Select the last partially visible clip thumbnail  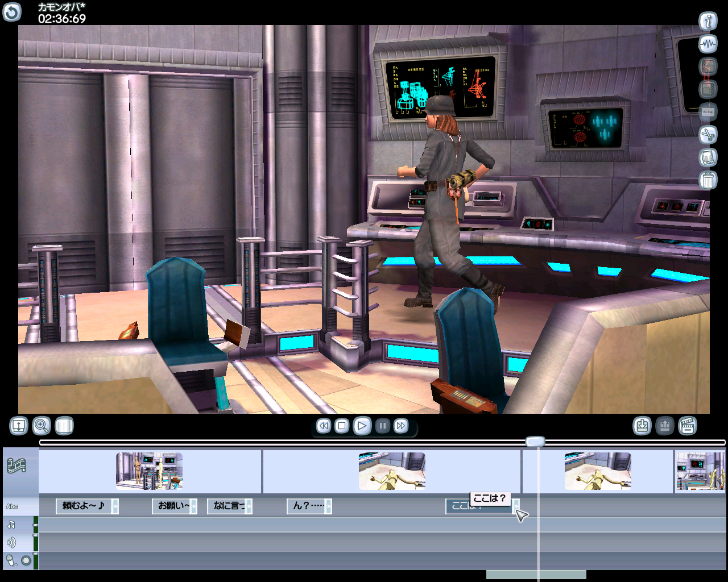[701, 471]
